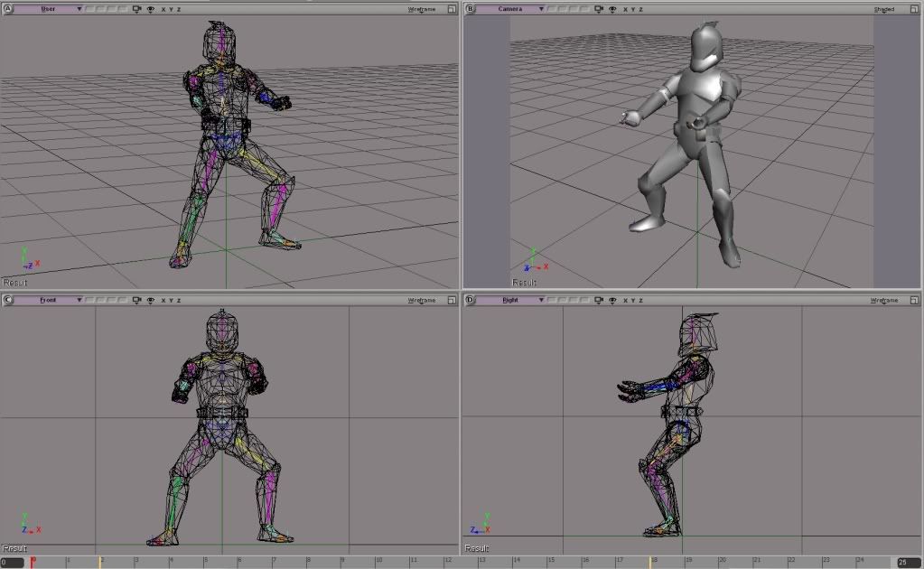Image resolution: width=924 pixels, height=569 pixels.
Task: Open the User view dropdown in viewport A
Action: pyautogui.click(x=48, y=9)
